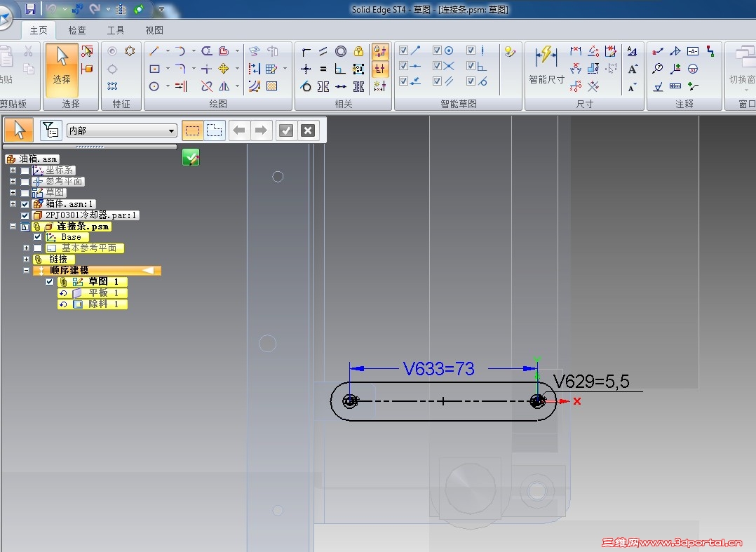The height and width of the screenshot is (552, 756).
Task: Click the Back arrow button in command bar
Action: tap(239, 130)
